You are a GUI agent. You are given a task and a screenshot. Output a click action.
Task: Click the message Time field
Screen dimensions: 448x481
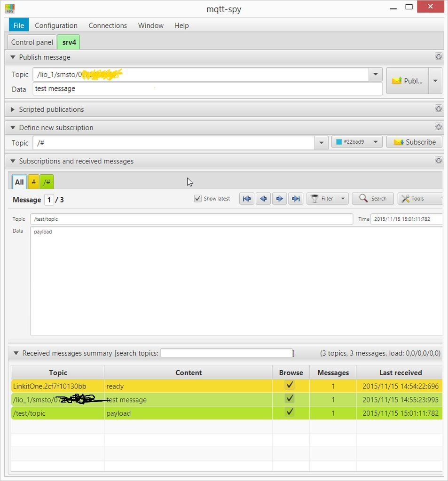coord(407,219)
